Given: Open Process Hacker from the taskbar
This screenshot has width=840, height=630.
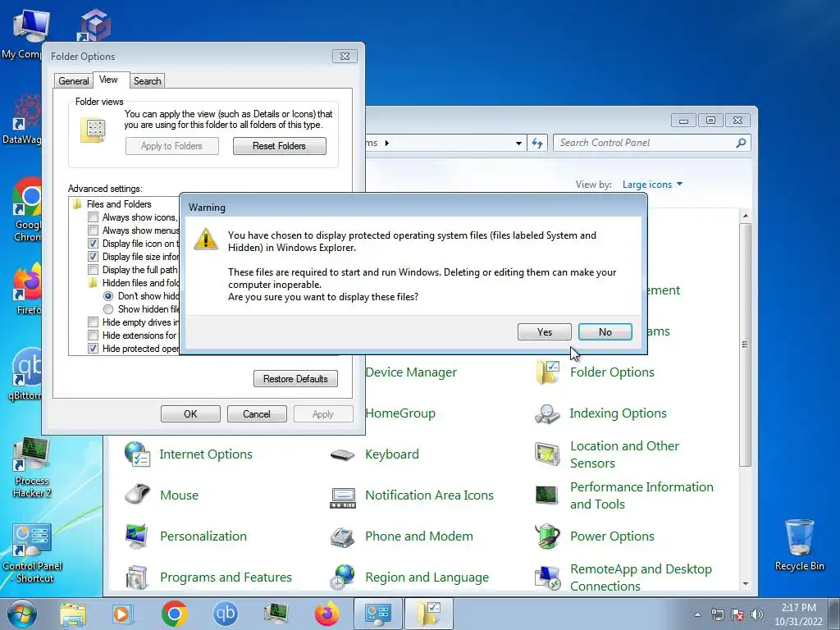Looking at the screenshot, I should pyautogui.click(x=276, y=614).
